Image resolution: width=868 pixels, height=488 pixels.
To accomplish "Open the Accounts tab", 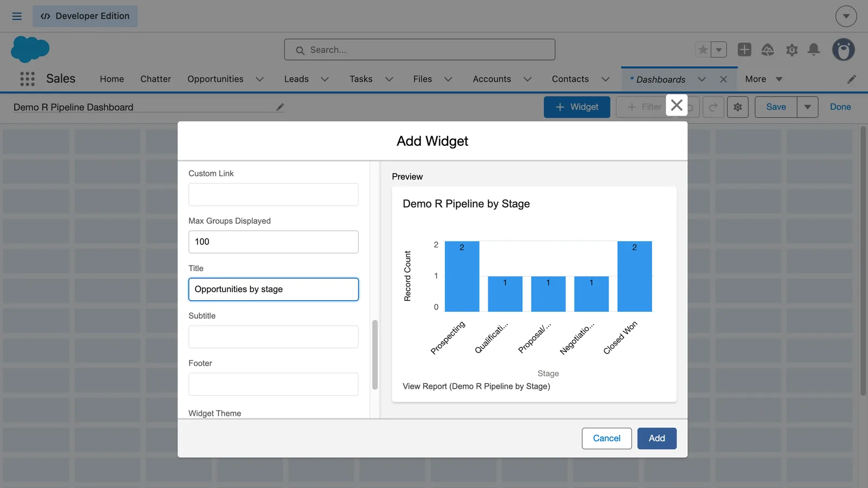I will click(x=492, y=79).
